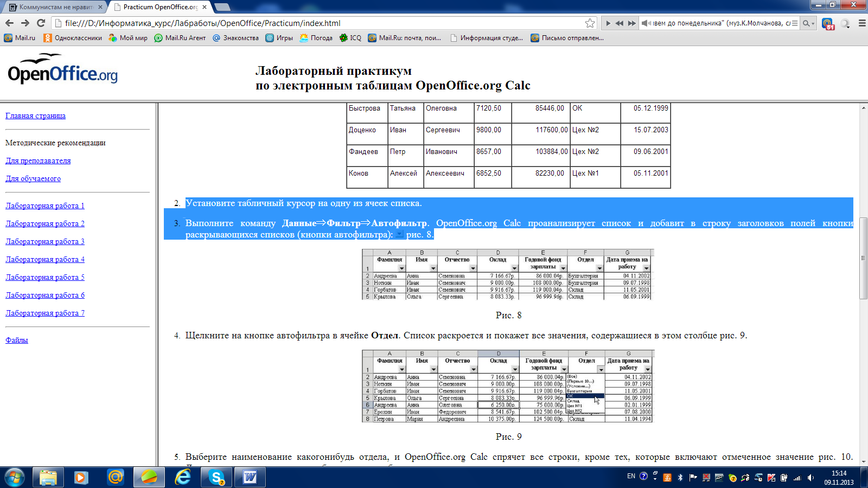Viewport: 868px width, 488px height.
Task: Open Skype from the taskbar
Action: [217, 477]
